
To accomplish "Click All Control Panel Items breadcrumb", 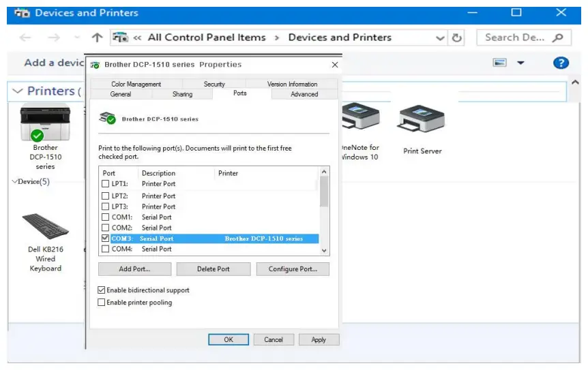I will point(207,37).
